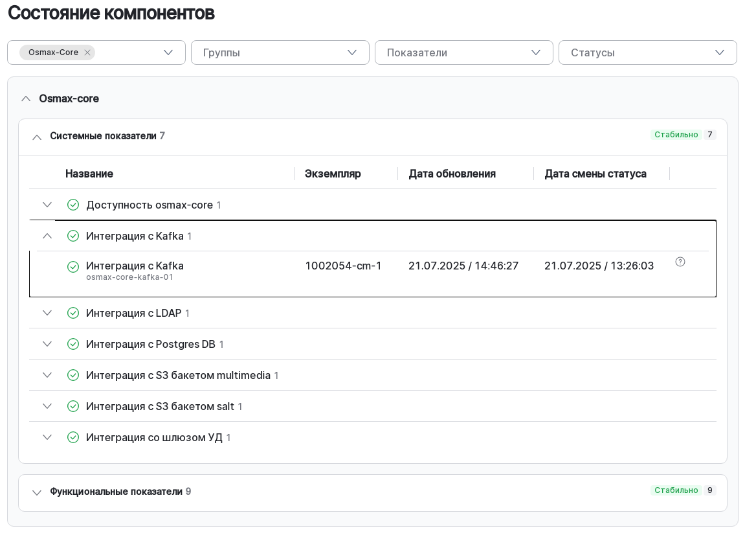
Task: Expand the Интеграция с S3 бакетом salt row
Action: pyautogui.click(x=47, y=406)
